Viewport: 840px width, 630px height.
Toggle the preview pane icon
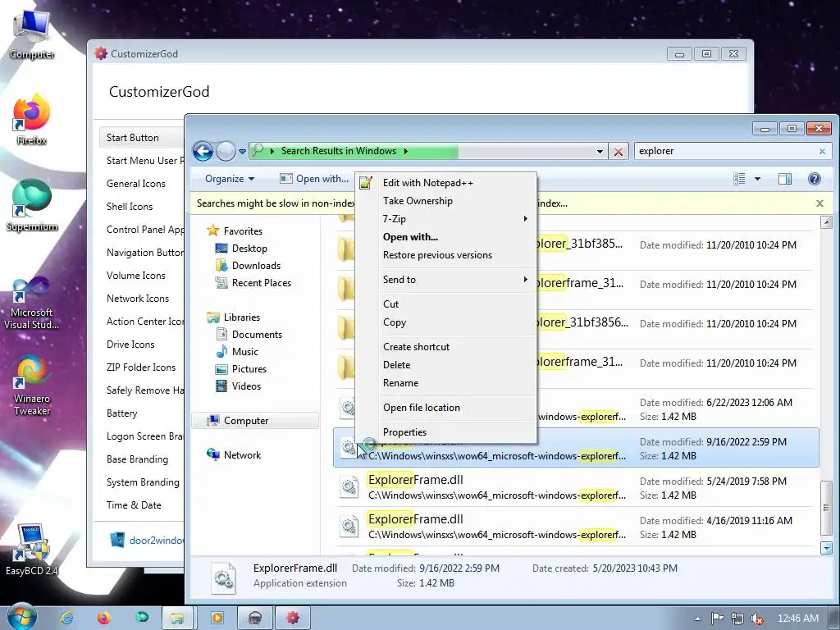coord(785,178)
